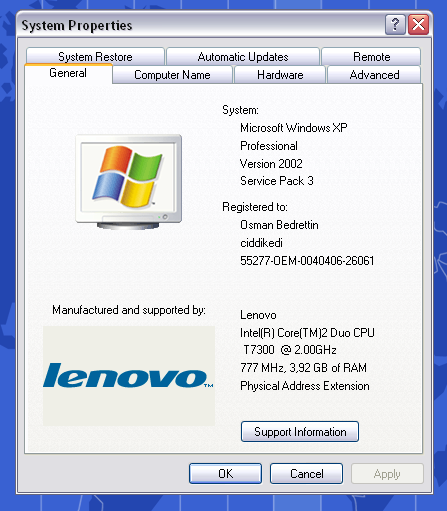Show the Advanced tab
The height and width of the screenshot is (511, 447).
pyautogui.click(x=374, y=75)
